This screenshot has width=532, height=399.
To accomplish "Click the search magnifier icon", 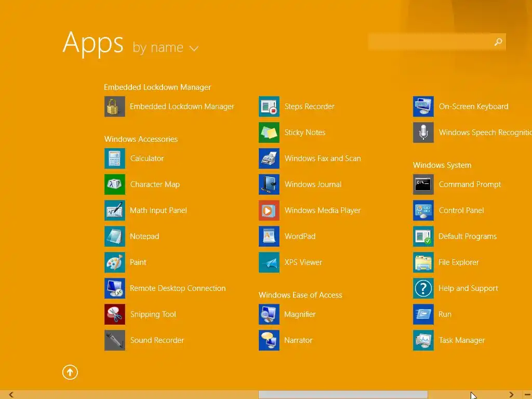I will point(498,42).
